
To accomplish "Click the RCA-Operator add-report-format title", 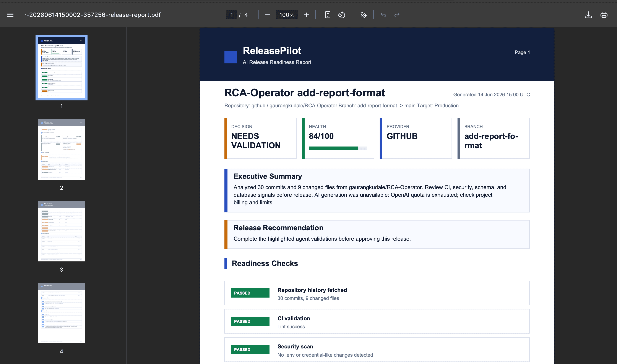I will [x=304, y=93].
